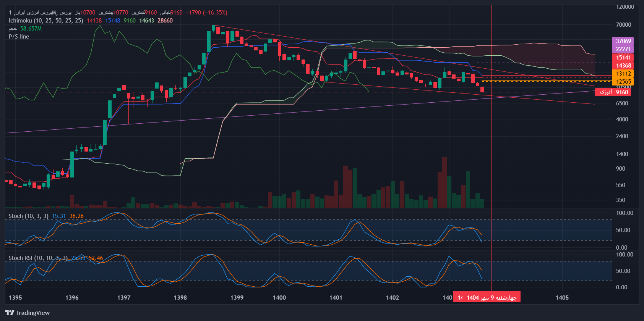
Task: Click the red date label on time axis
Action: pyautogui.click(x=487, y=298)
